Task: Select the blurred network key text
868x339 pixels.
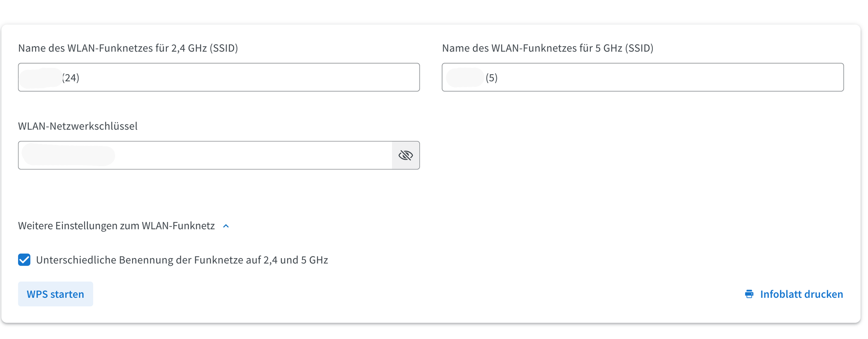Action: [68, 155]
